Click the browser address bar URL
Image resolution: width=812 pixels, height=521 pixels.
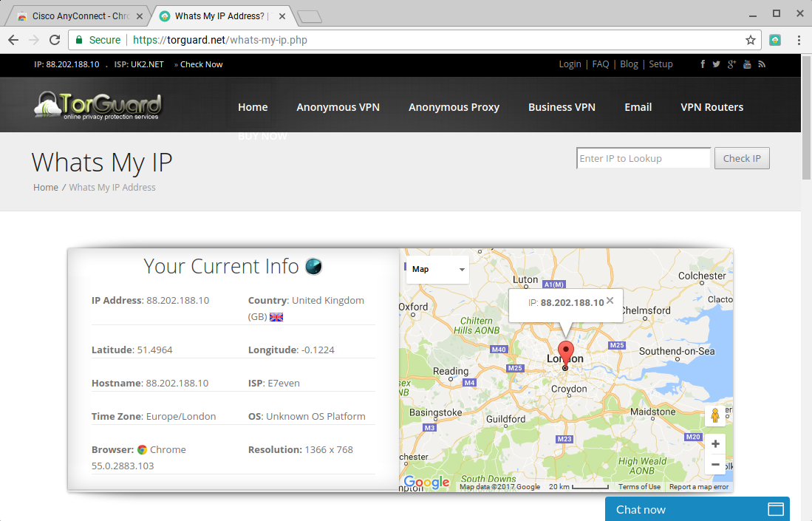[x=220, y=40]
